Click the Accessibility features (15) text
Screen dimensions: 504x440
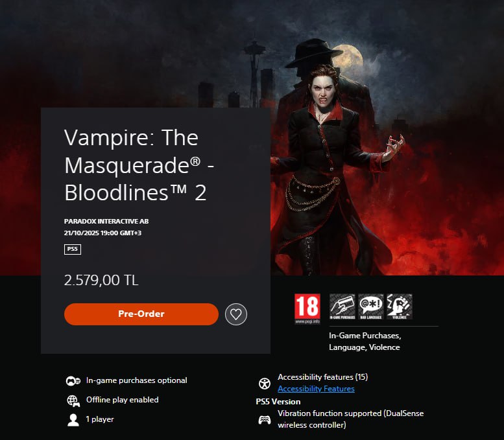tap(323, 377)
